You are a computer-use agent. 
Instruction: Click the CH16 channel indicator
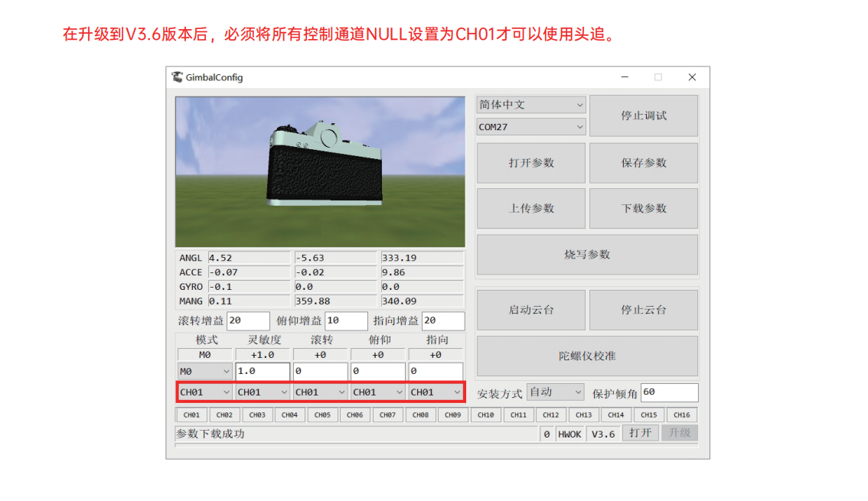coord(681,415)
